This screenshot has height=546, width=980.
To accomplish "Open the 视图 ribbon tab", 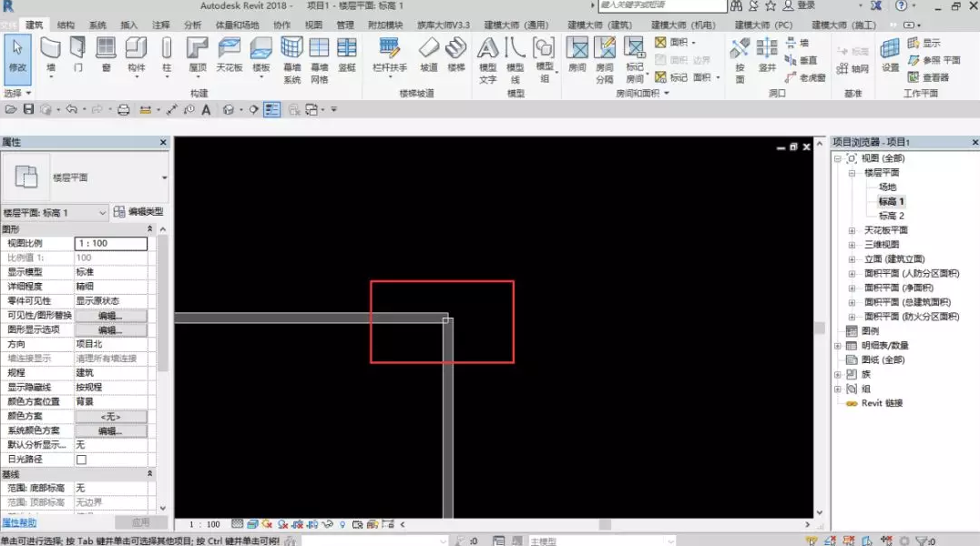I will (x=313, y=25).
